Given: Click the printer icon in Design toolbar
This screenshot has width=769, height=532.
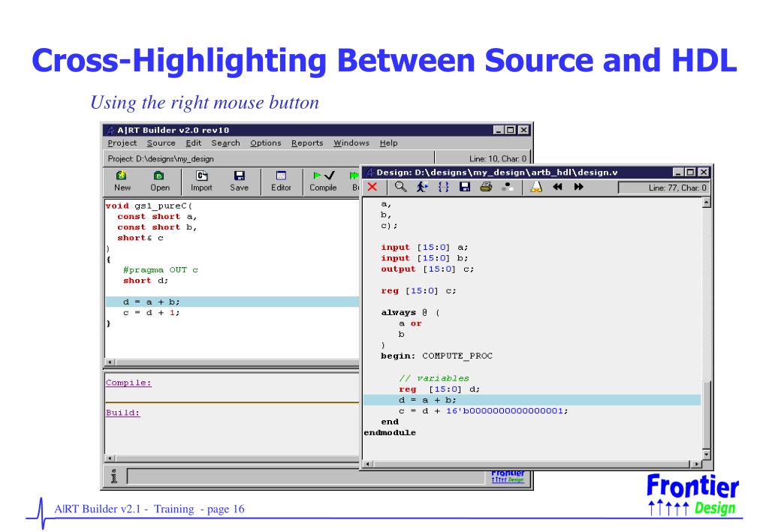Looking at the screenshot, I should 486,187.
